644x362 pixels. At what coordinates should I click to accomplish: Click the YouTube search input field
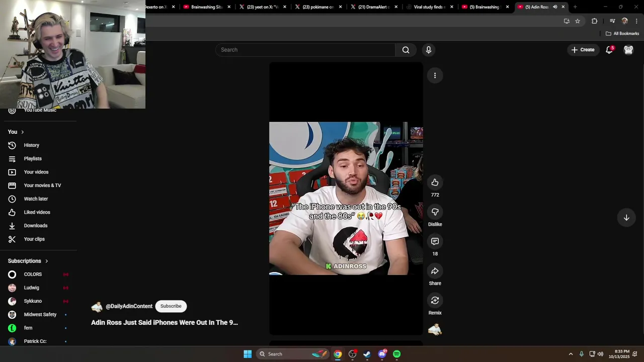coord(305,50)
